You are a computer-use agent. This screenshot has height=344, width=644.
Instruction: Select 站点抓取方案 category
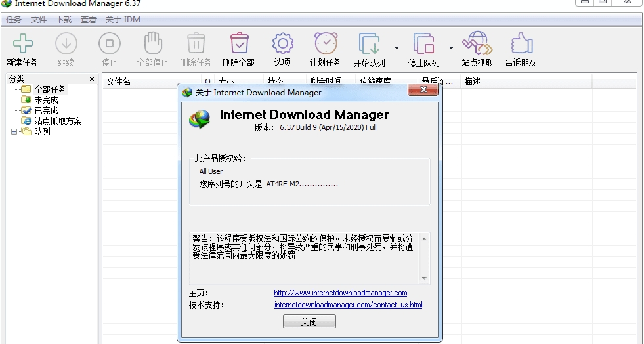[58, 121]
